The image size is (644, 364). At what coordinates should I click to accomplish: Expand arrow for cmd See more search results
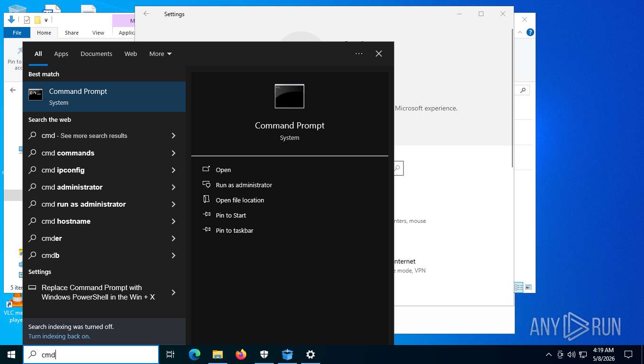173,136
